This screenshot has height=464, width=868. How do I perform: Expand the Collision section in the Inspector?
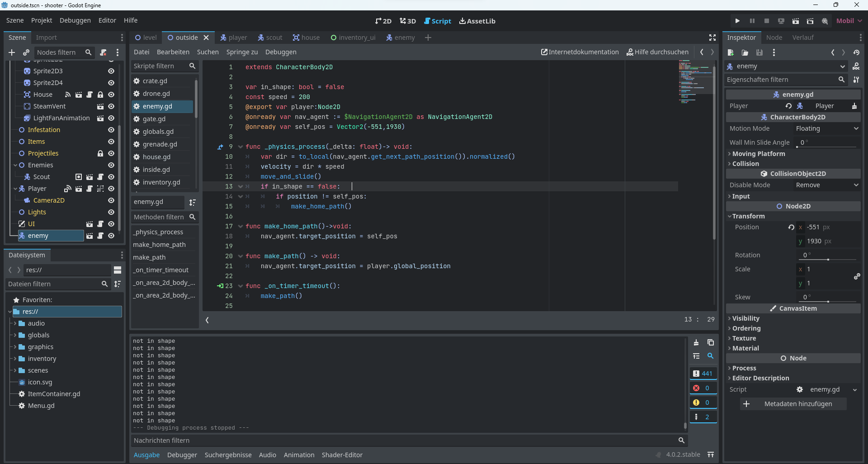746,164
